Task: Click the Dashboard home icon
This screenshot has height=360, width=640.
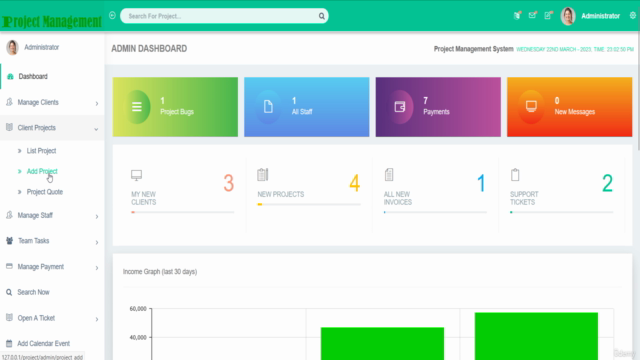Action: pyautogui.click(x=10, y=77)
